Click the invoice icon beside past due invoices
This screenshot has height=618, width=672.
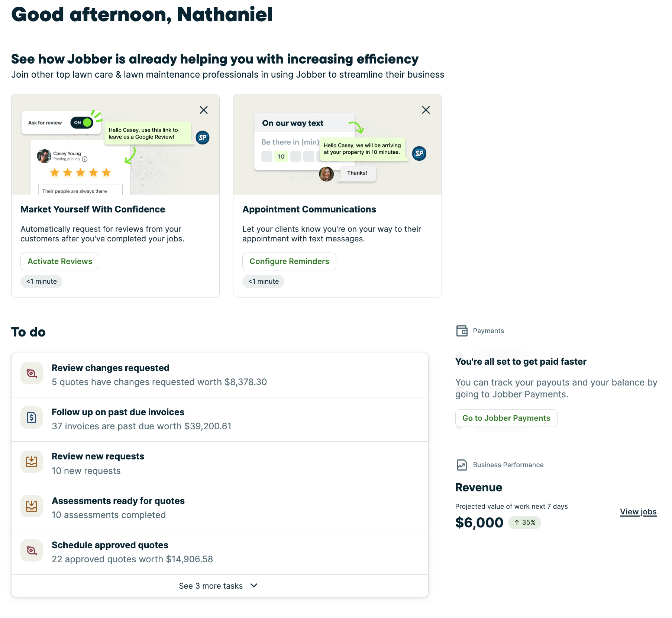(x=32, y=417)
